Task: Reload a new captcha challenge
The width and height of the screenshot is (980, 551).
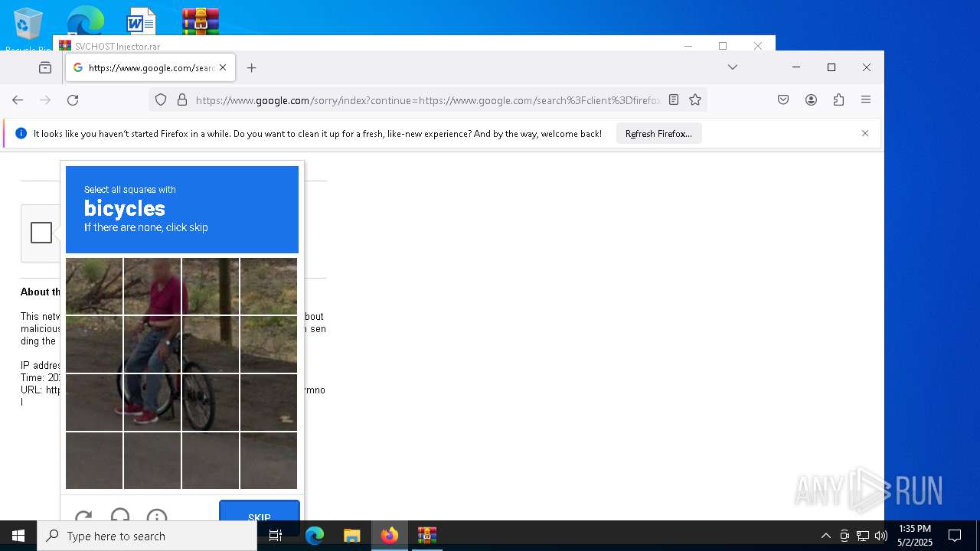Action: click(83, 517)
